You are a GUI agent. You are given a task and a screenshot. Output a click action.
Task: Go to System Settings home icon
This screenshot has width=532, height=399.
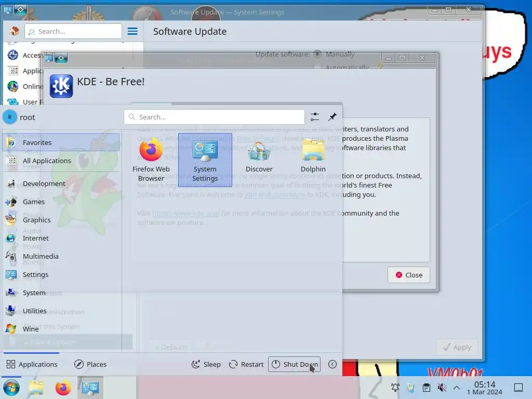[x=14, y=31]
